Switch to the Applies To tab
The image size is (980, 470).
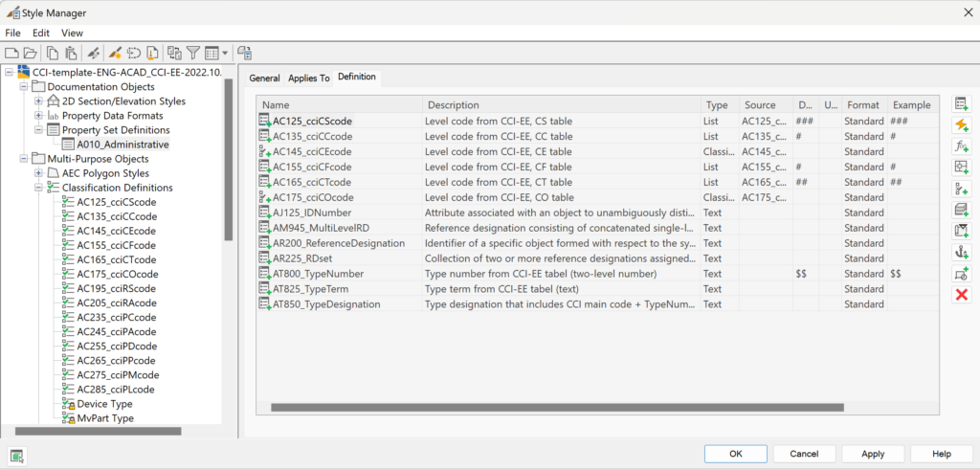[309, 78]
